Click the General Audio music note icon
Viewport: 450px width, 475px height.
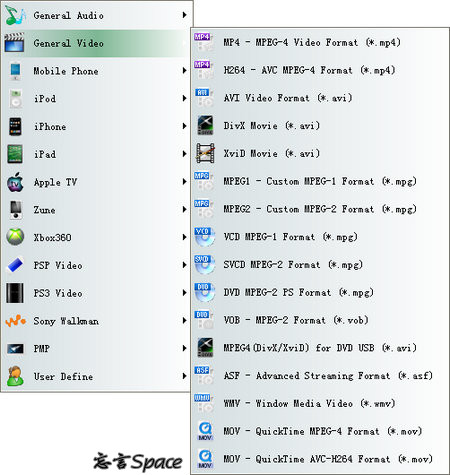[15, 15]
